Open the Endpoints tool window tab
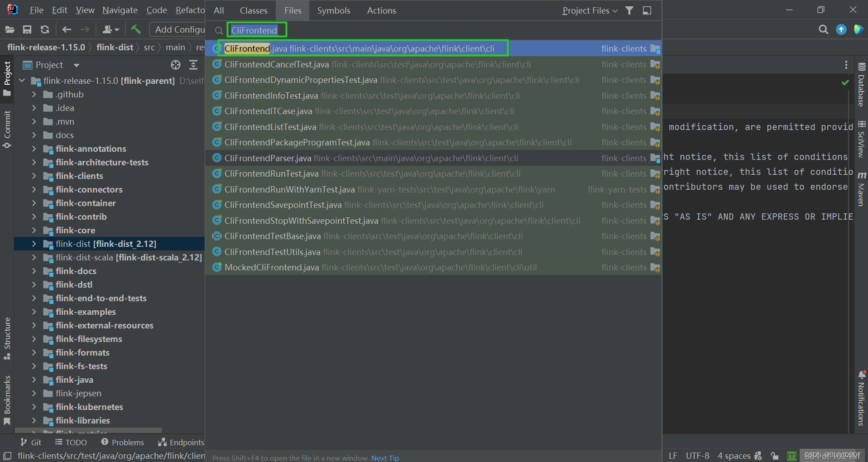This screenshot has width=868, height=462. coord(181,443)
